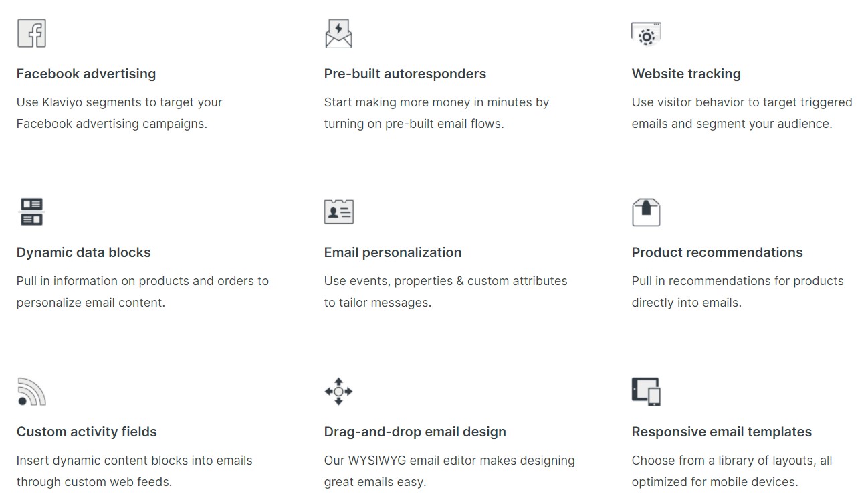This screenshot has width=868, height=502.
Task: Select the Dynamic data blocks heading
Action: tap(84, 252)
